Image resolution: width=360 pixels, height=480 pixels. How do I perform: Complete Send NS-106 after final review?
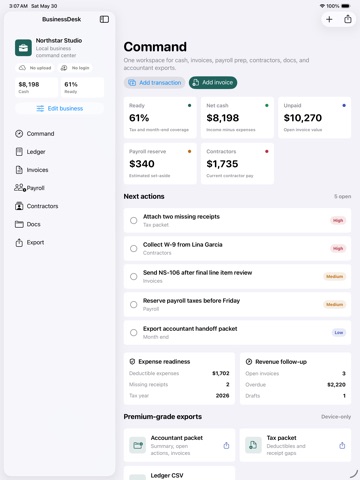pos(134,276)
